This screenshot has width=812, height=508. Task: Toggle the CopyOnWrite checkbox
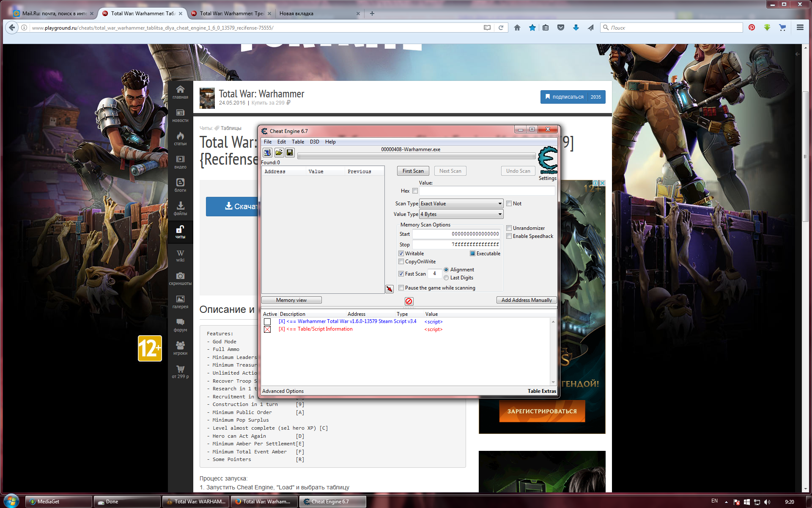tap(401, 262)
